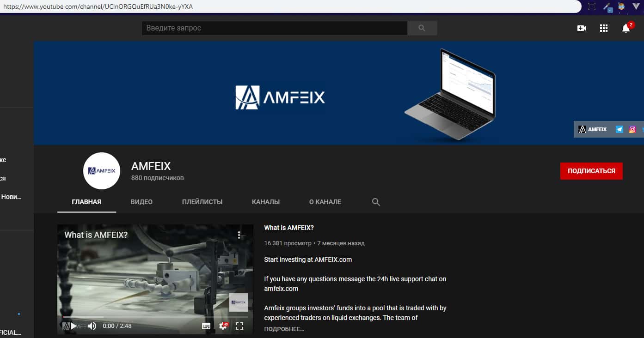Open the create video camera icon

581,28
